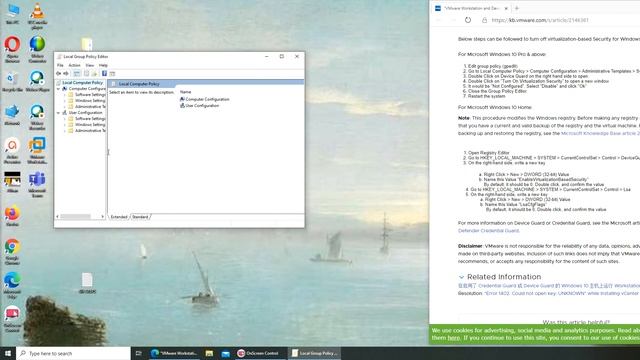Open the Defender Credential Guard link
The width and height of the screenshot is (640, 360).
[x=489, y=231]
